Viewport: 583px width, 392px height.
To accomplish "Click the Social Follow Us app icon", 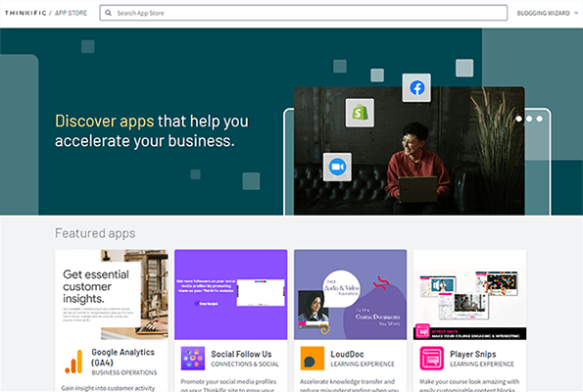I will pyautogui.click(x=193, y=359).
